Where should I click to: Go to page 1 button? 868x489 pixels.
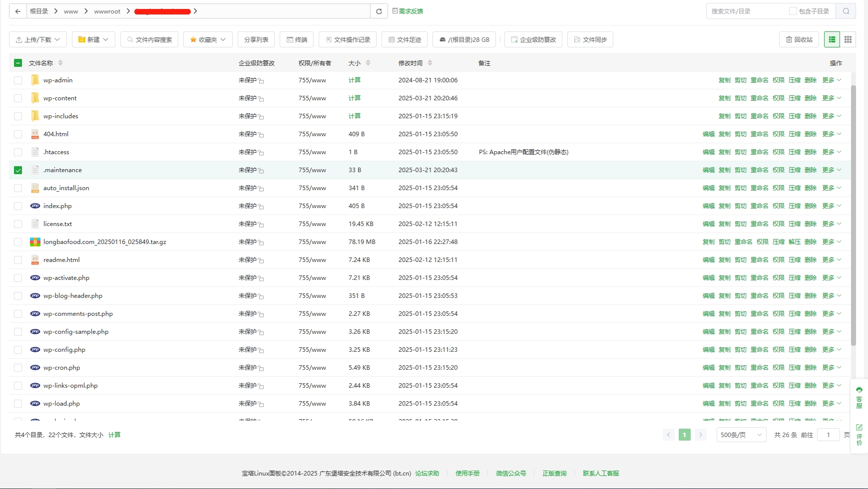click(684, 435)
